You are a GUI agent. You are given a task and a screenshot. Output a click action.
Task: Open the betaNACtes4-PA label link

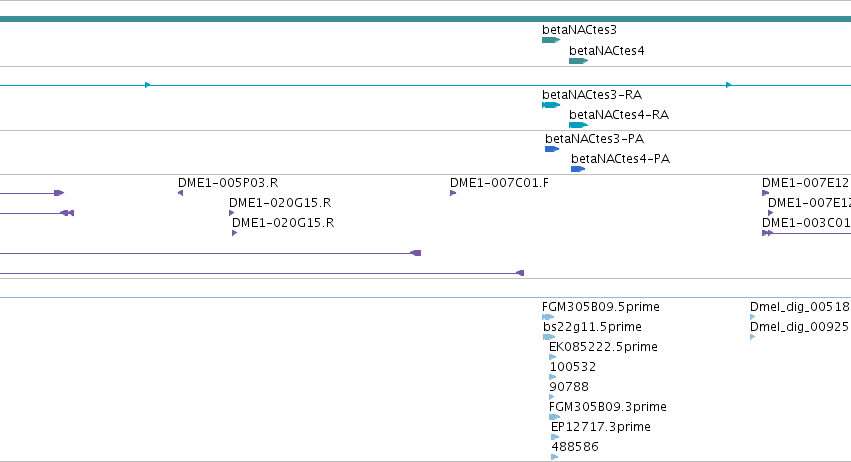(621, 159)
